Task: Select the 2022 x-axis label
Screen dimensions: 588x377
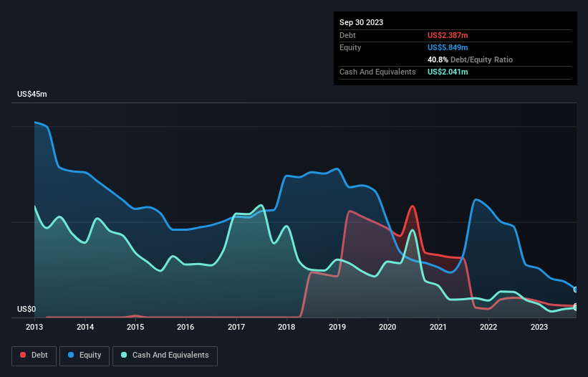Action: click(488, 327)
